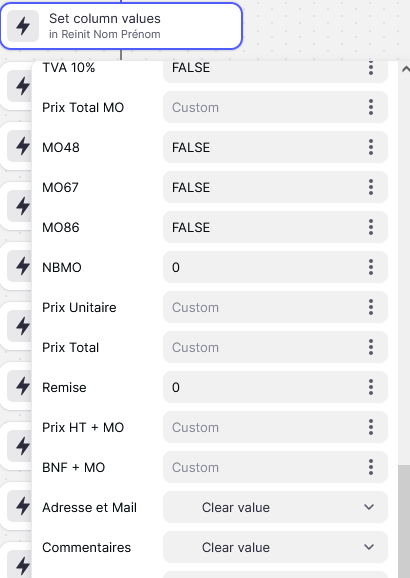Screen dimensions: 410x578
Task: Expand the Adresse et Mail Clear value dropdown
Action: click(x=275, y=507)
